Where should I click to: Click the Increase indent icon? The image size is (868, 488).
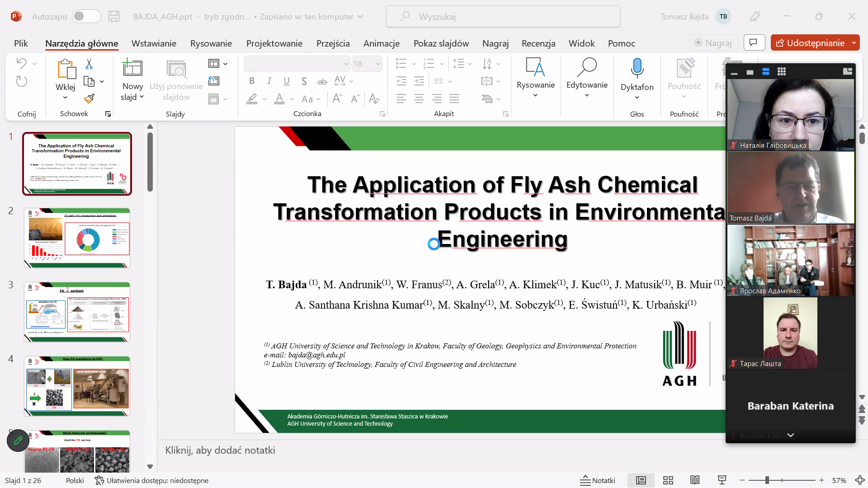tap(419, 81)
